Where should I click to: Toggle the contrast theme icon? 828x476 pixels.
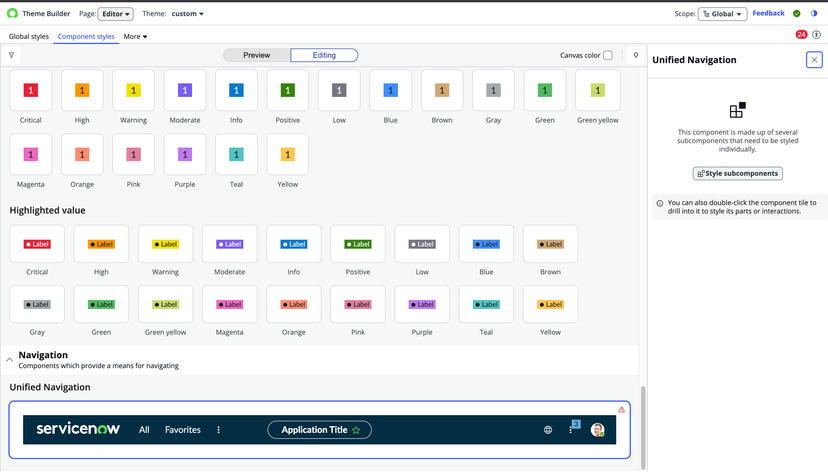[814, 14]
